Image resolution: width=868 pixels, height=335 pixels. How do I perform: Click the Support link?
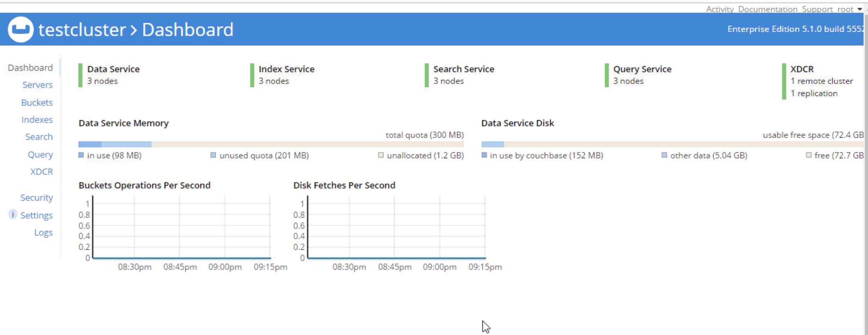pos(817,9)
